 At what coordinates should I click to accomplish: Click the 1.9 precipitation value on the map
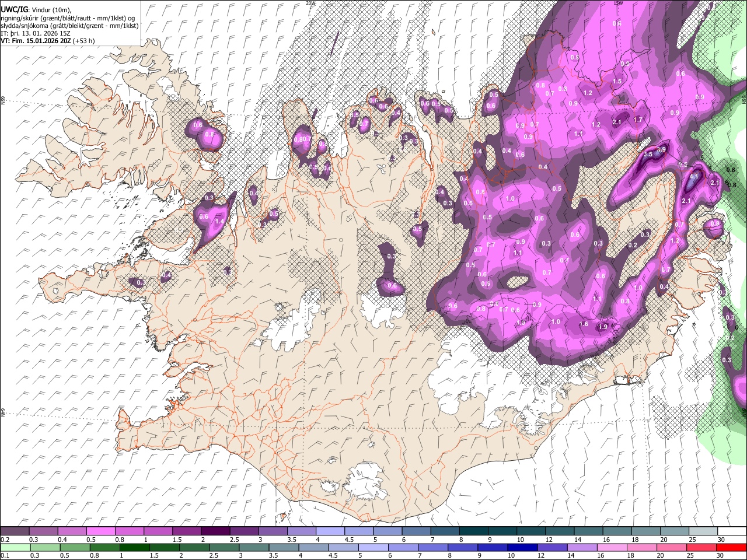pyautogui.click(x=603, y=327)
